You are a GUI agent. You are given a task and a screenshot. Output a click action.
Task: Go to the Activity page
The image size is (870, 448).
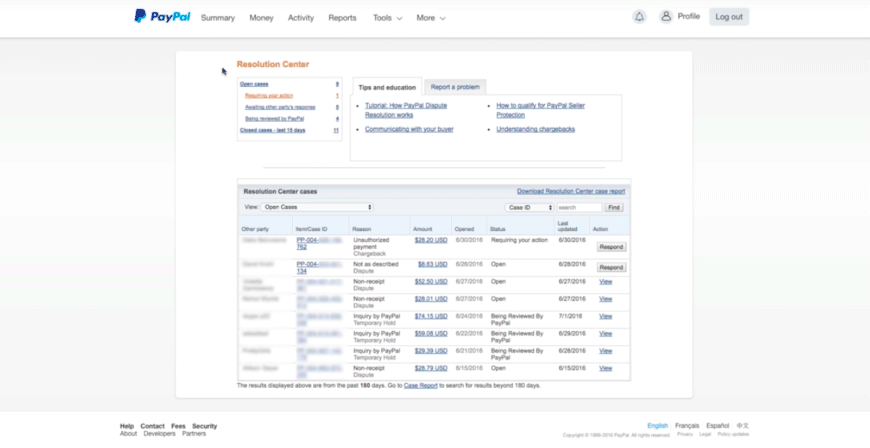[300, 18]
